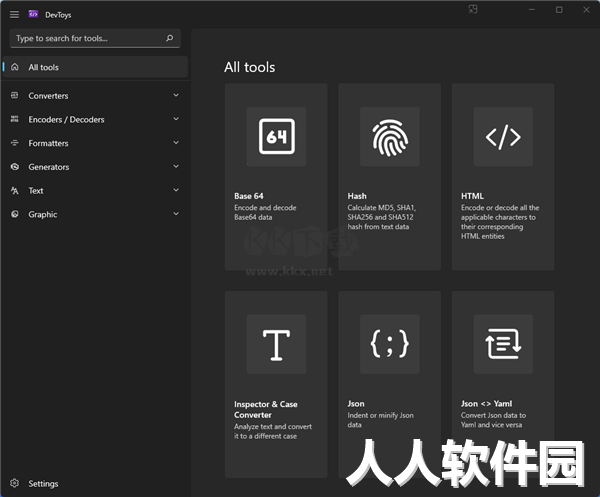Screen dimensions: 600x497
Task: Click the Graphic palette icon
Action: pos(15,214)
